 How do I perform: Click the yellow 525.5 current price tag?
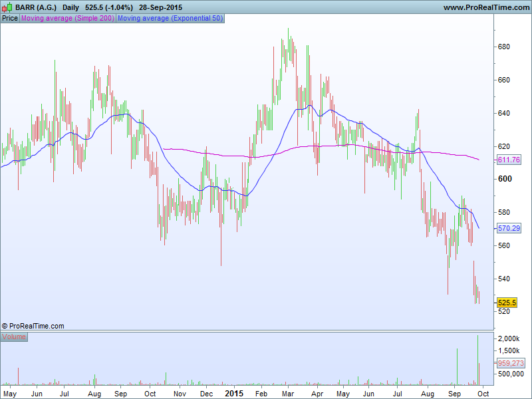pos(507,302)
